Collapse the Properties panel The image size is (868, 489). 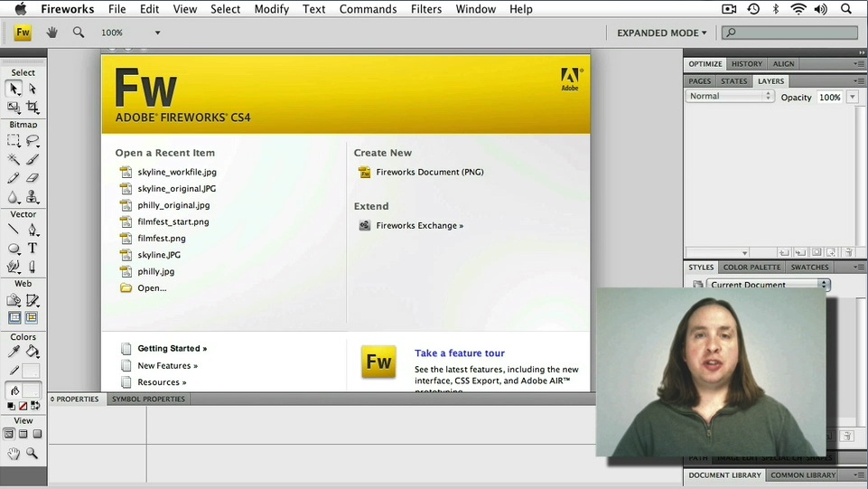pyautogui.click(x=52, y=400)
